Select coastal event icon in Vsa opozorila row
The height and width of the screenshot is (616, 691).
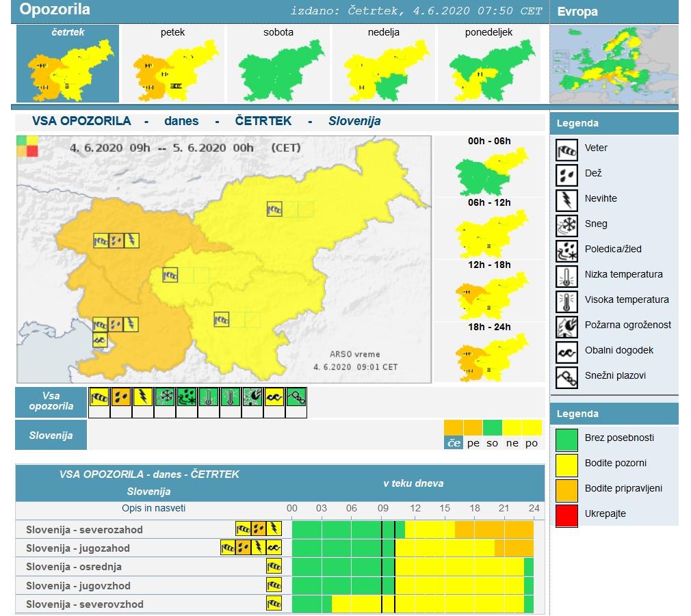click(x=274, y=397)
